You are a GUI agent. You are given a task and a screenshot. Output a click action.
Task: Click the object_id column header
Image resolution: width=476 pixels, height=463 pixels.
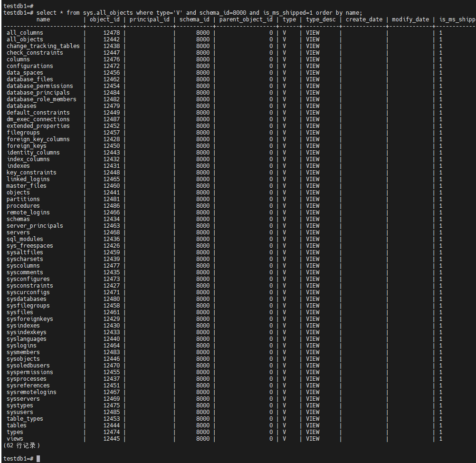pyautogui.click(x=105, y=19)
